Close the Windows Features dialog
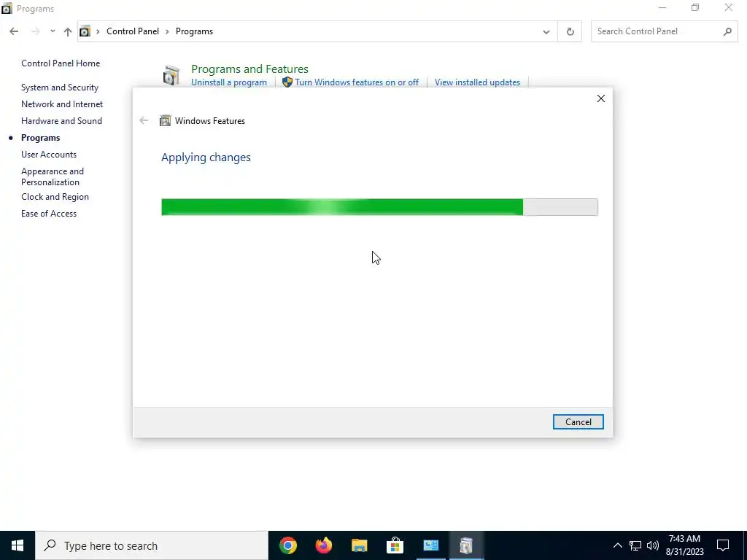Screen dimensions: 747x560 pyautogui.click(x=601, y=98)
